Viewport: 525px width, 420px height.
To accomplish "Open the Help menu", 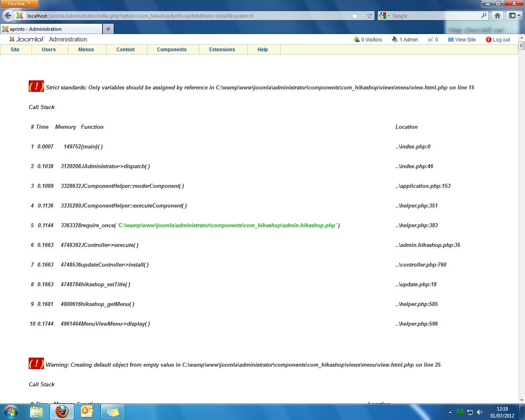I will [x=263, y=50].
